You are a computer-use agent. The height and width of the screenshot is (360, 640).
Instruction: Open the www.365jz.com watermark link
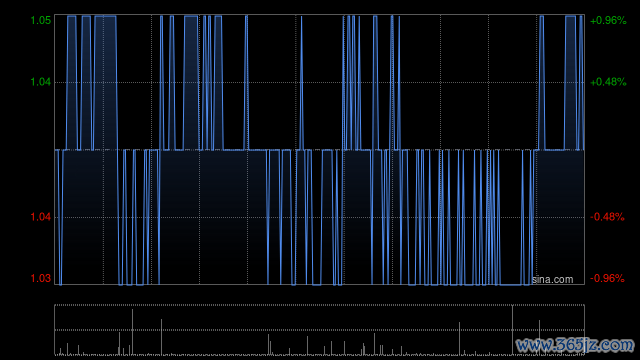point(575,345)
